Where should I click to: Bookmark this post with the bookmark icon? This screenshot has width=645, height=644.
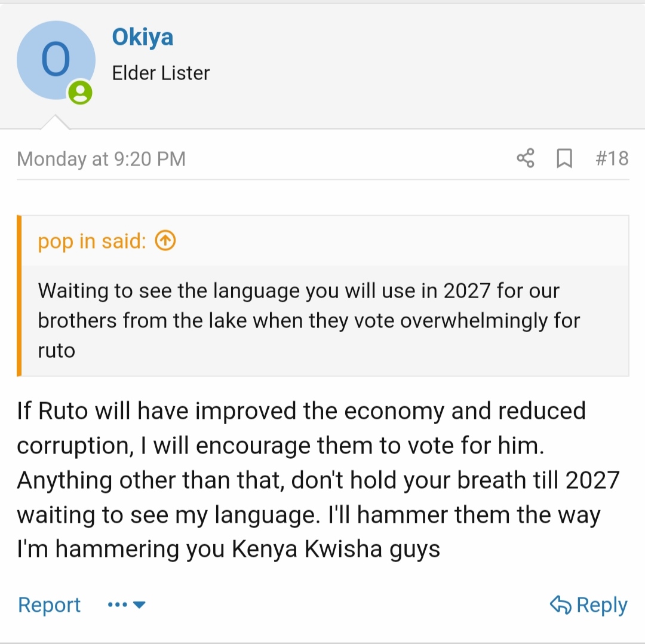pos(564,158)
